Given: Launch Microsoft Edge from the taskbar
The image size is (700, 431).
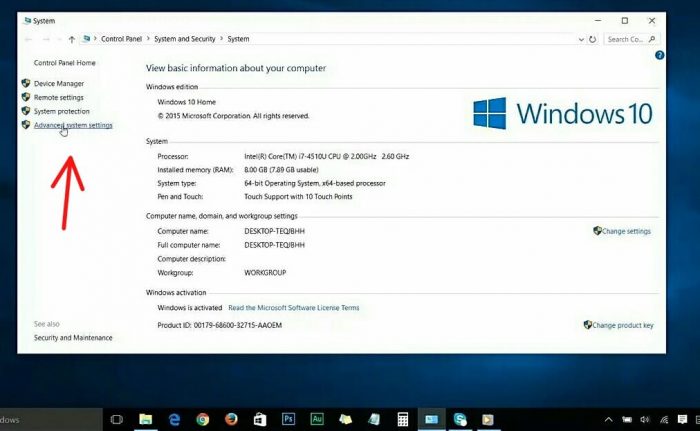Looking at the screenshot, I should point(174,419).
